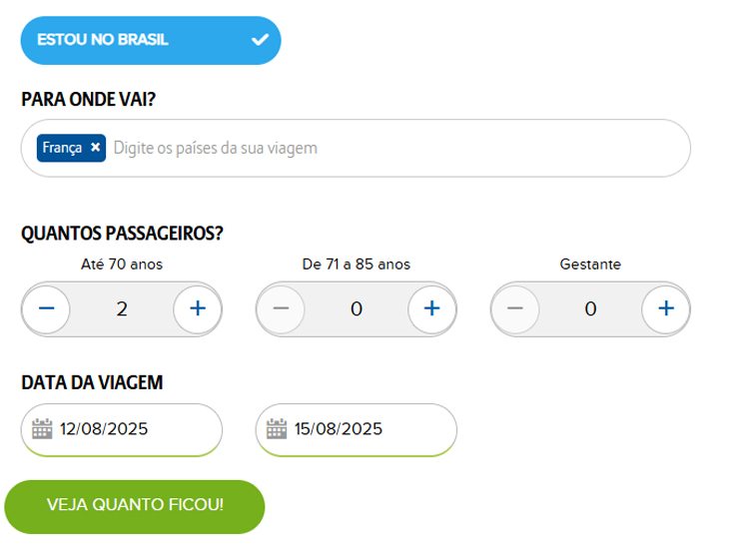This screenshot has width=729, height=560.
Task: Click the Gestante label
Action: pyautogui.click(x=590, y=264)
